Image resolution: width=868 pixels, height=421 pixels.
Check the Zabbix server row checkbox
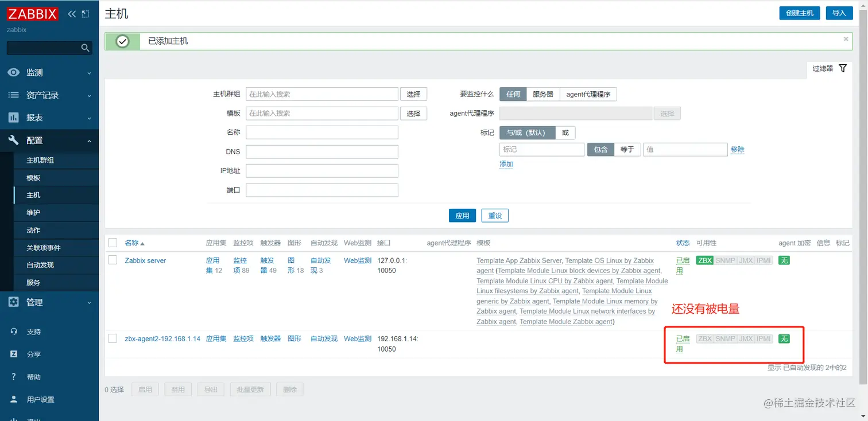pos(113,260)
